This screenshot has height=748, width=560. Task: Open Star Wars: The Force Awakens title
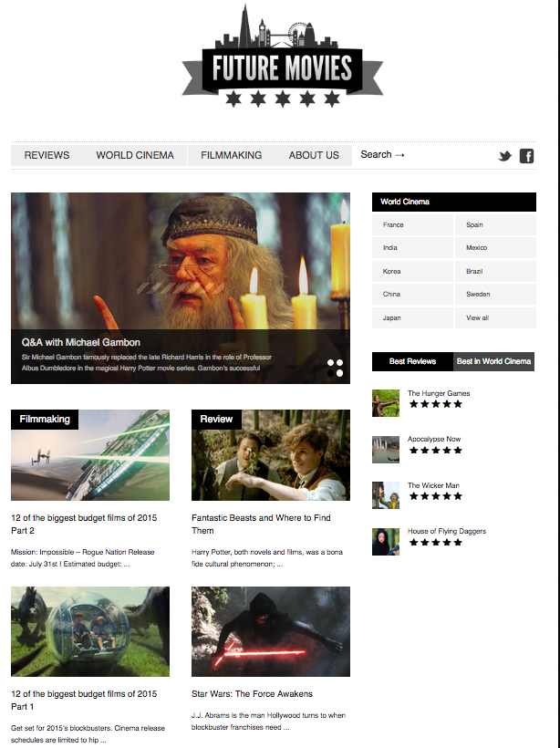coord(252,693)
